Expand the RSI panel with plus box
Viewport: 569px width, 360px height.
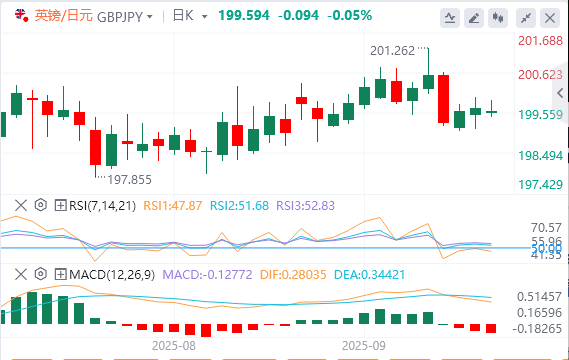point(60,205)
